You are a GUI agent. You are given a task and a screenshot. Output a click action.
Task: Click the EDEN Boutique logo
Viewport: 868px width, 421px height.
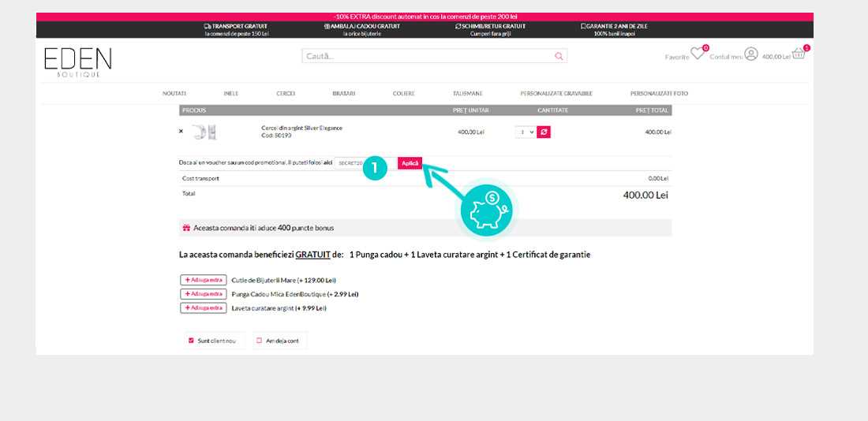tap(77, 61)
